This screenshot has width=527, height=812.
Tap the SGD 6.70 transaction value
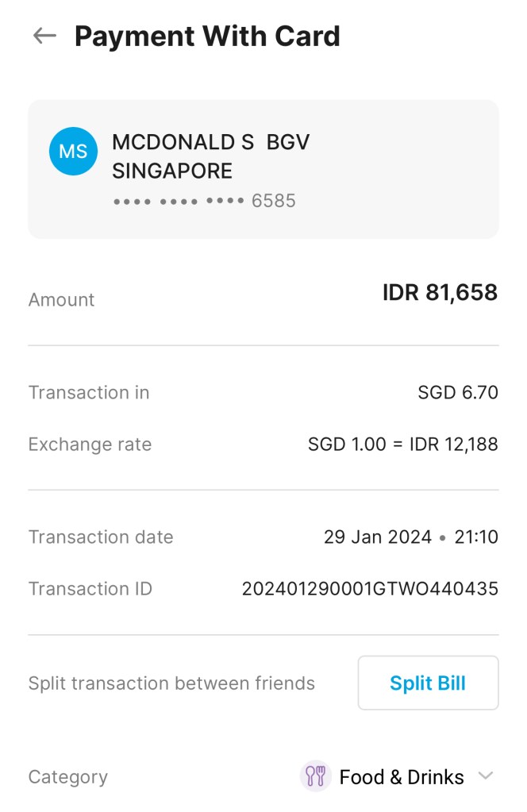(458, 392)
